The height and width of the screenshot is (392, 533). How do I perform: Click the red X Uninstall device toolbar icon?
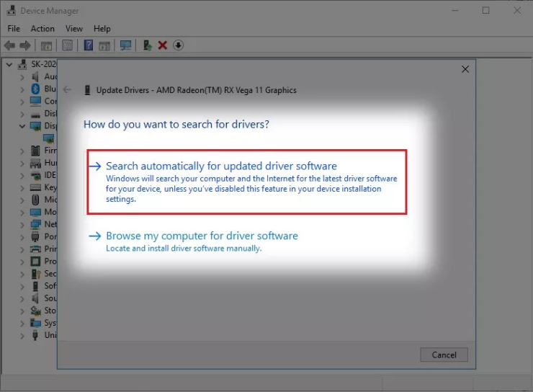point(163,45)
